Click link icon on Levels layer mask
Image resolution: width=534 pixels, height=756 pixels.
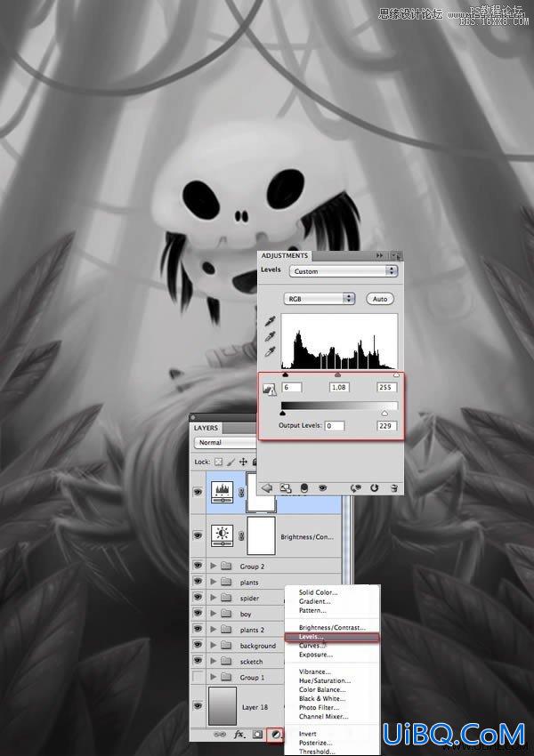click(240, 492)
